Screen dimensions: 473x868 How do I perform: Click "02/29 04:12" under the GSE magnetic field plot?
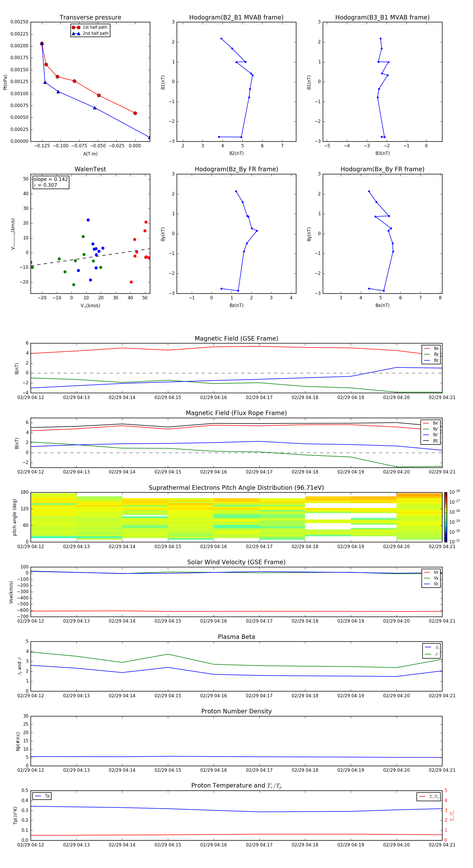click(31, 398)
